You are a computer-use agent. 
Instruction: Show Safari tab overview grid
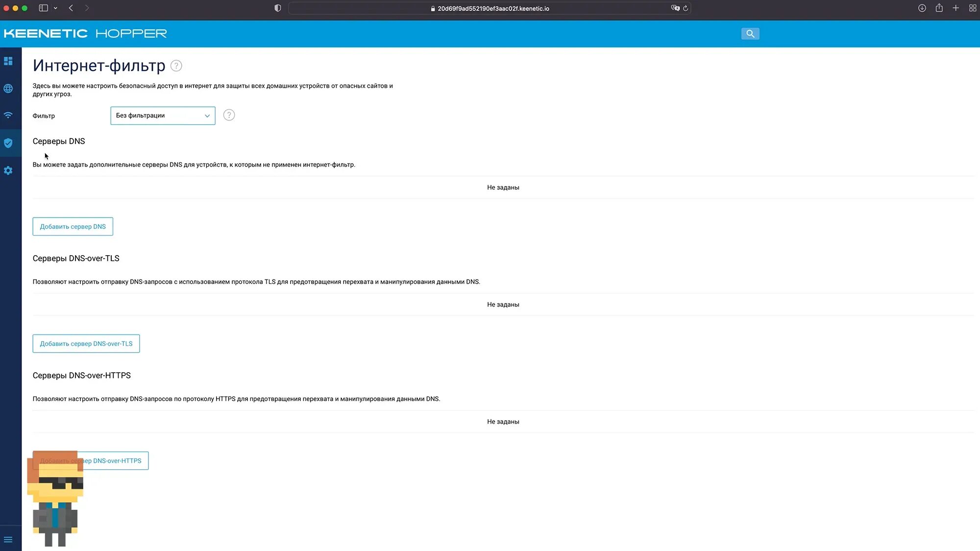coord(973,8)
